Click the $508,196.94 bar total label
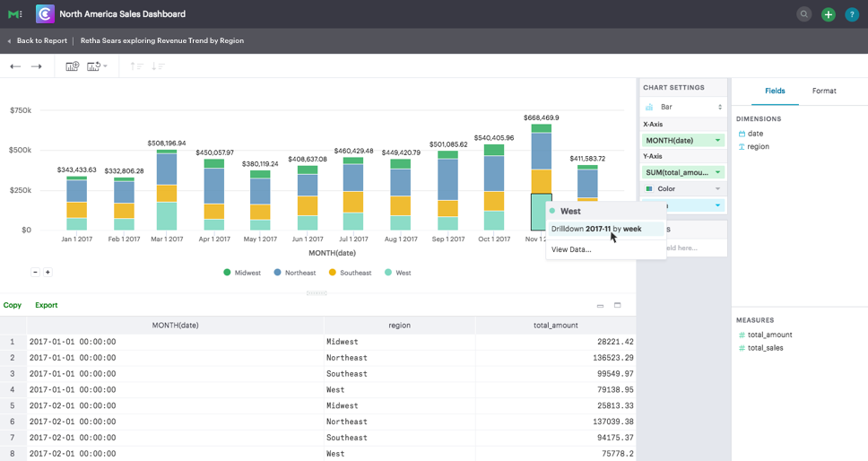The width and height of the screenshot is (868, 461). click(x=167, y=144)
